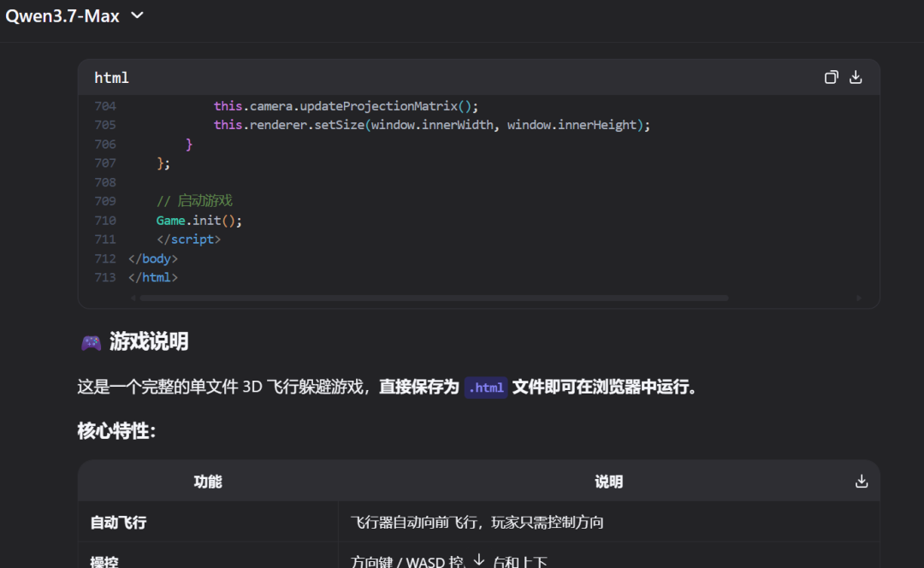Click the '核心特性:' heading

[116, 431]
